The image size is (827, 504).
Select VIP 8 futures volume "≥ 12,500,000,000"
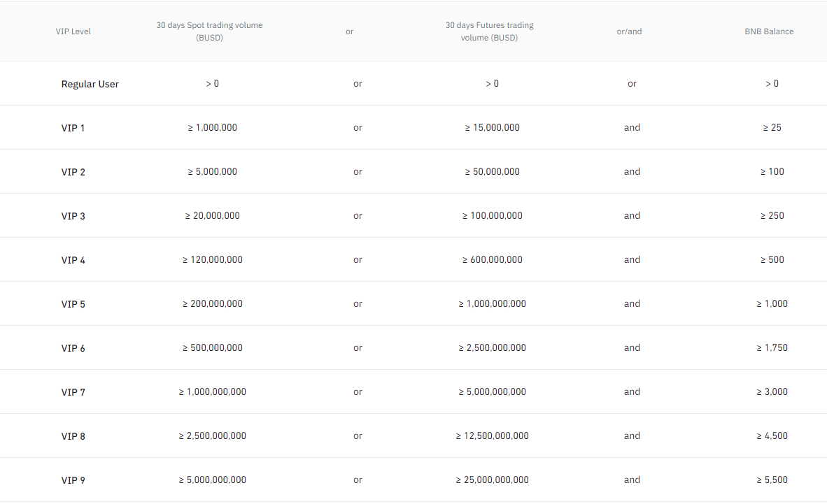click(x=492, y=435)
